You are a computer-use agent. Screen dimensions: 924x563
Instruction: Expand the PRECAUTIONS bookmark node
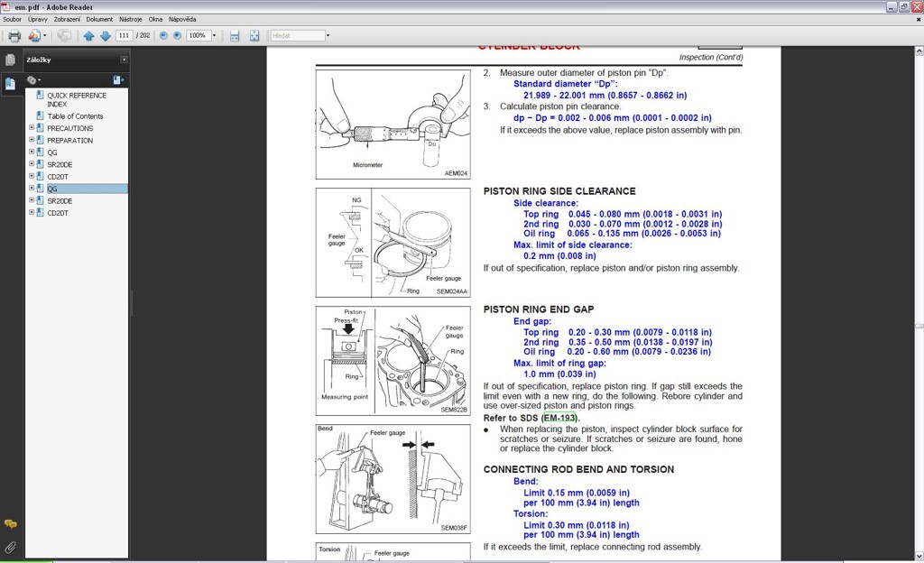click(32, 128)
